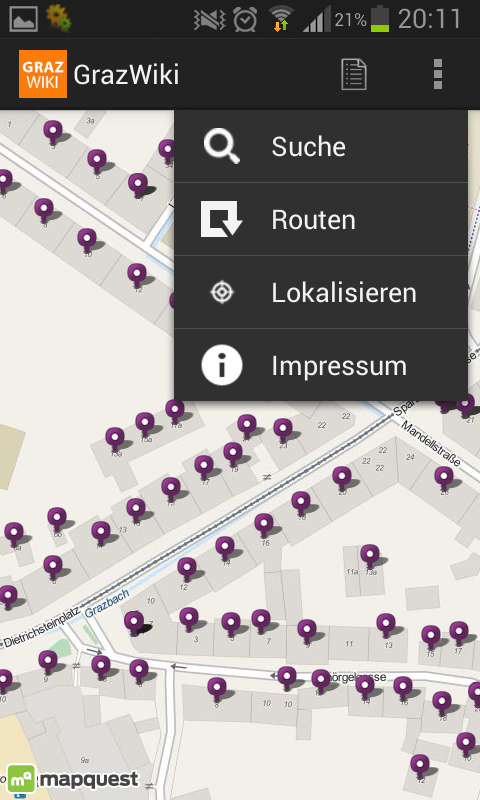Tap the marker above house number 12 by Grazbach
This screenshot has height=800, width=480.
click(187, 569)
